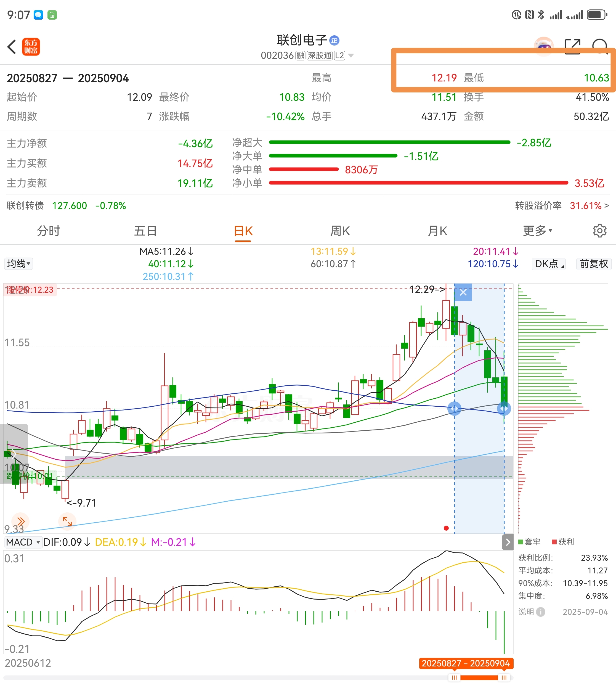
Task: Click the 涨跌幅 -10.42% value
Action: [x=285, y=117]
